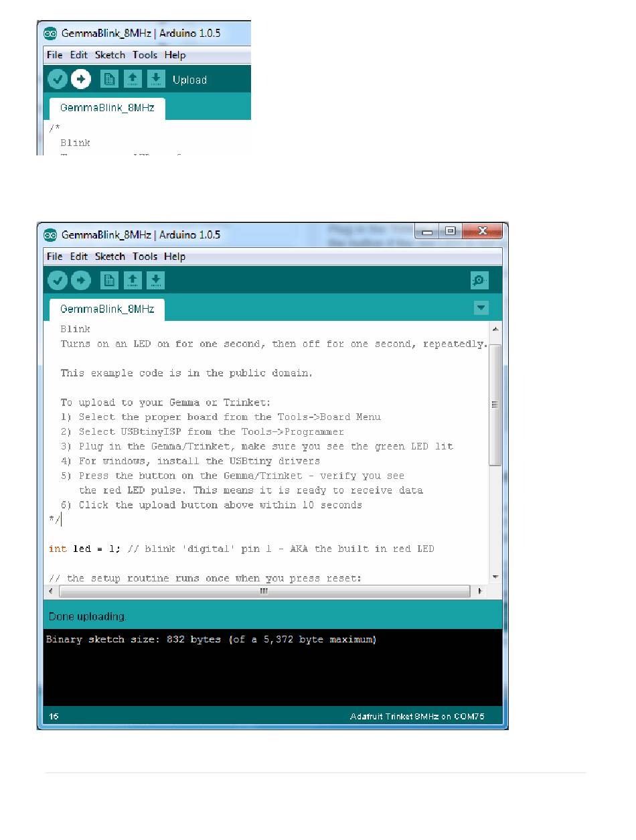
Task: Open the tab options dropdown arrow
Action: [481, 307]
